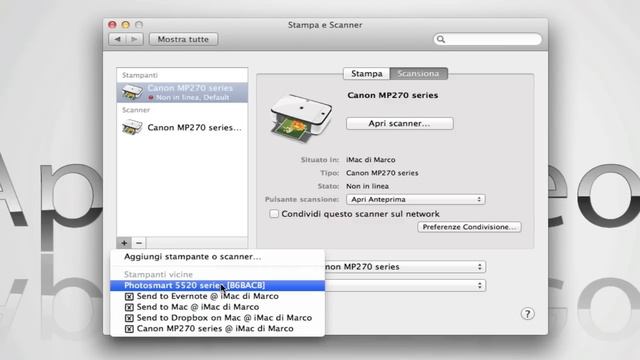Open Preferenze Condivisione
The height and width of the screenshot is (360, 640).
[x=469, y=227]
